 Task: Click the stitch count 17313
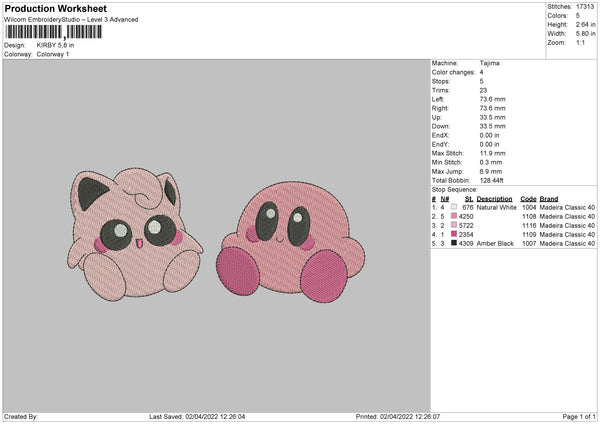click(x=586, y=6)
